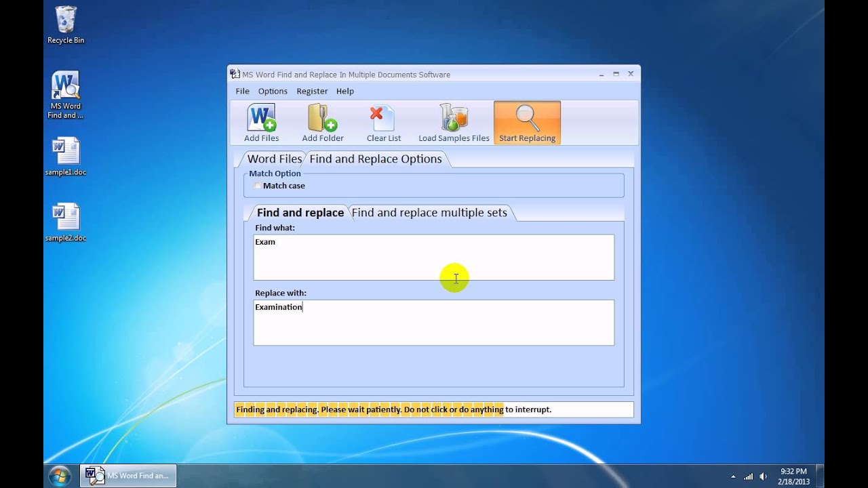Click the Start Replacing magnifier icon

tap(527, 123)
